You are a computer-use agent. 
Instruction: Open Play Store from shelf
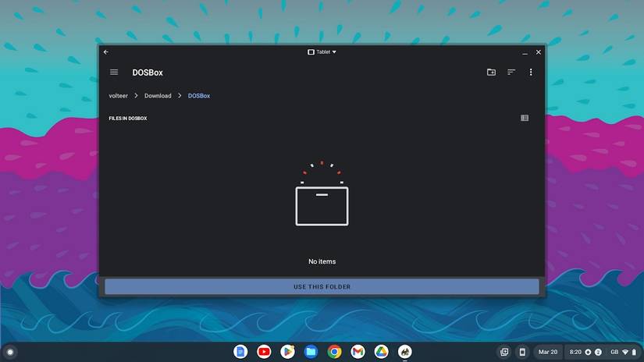click(287, 352)
